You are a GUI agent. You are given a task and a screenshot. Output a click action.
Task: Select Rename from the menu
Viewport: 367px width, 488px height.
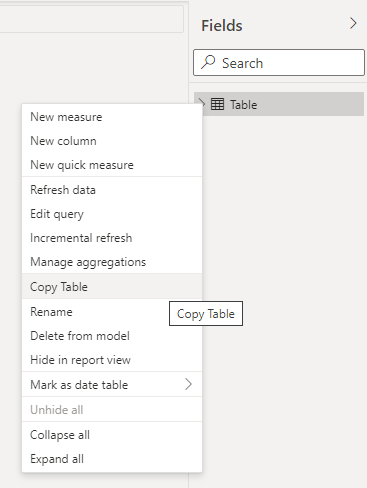(x=112, y=312)
